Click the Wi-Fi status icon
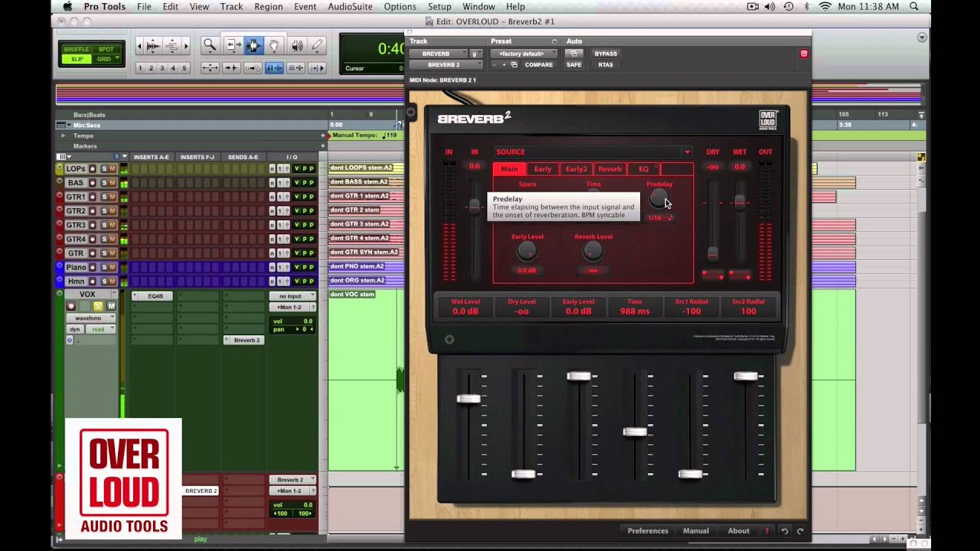Screen dimensions: 980x551 [825, 6]
